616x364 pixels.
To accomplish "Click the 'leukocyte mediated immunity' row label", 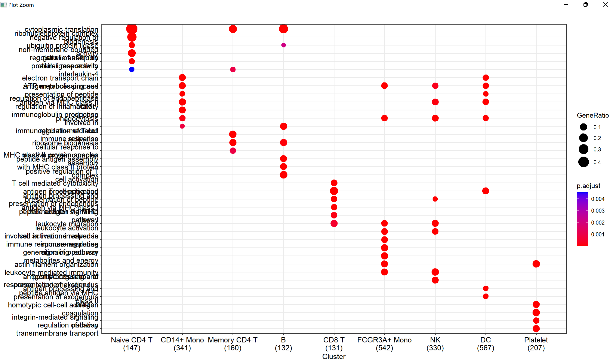I will [52, 273].
